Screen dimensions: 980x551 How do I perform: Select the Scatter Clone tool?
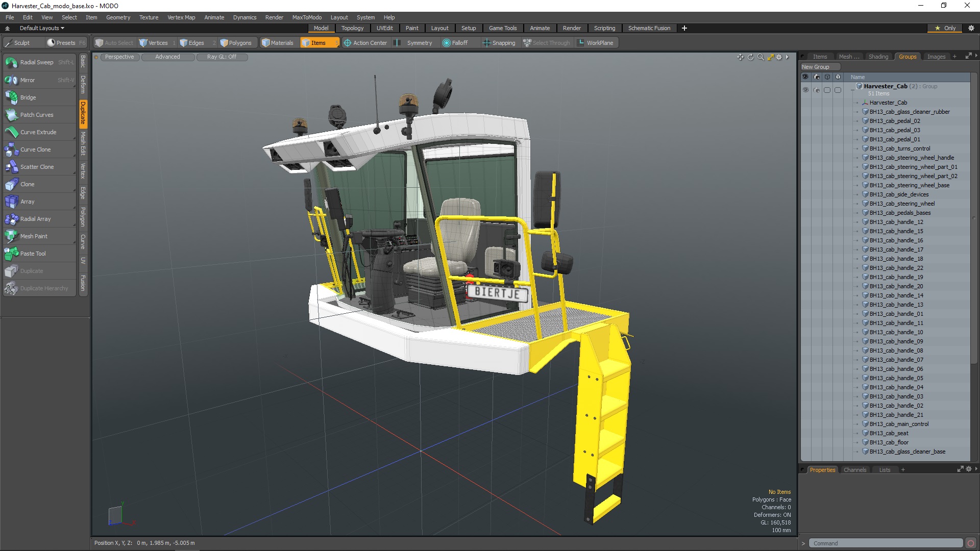coord(37,167)
